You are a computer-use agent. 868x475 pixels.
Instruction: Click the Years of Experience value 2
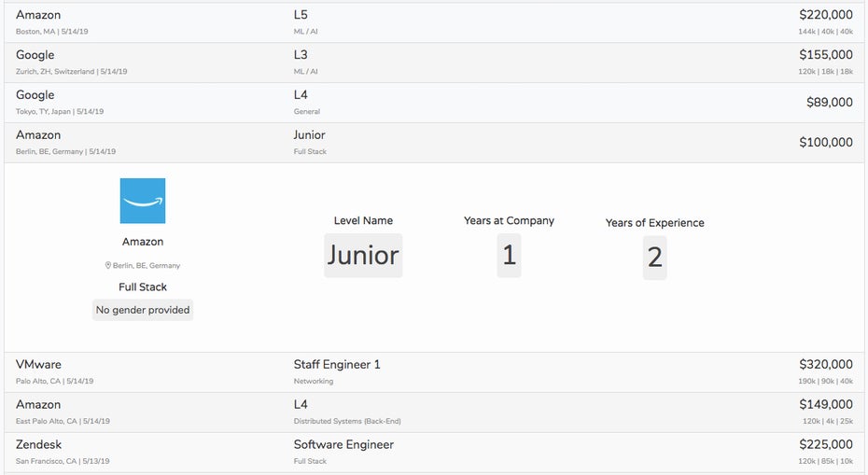click(x=654, y=257)
